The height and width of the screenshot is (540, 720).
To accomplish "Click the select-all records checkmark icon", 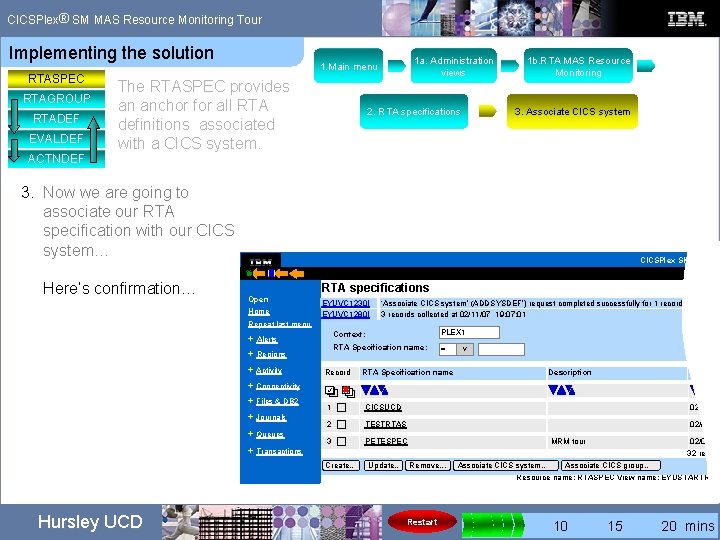I will click(331, 391).
